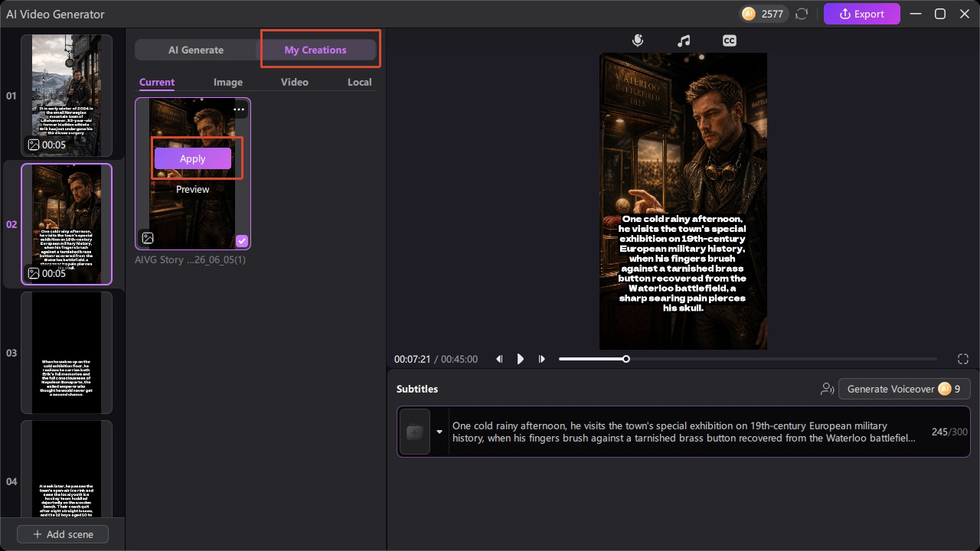Click the AIVG Story file name label

pos(192,259)
